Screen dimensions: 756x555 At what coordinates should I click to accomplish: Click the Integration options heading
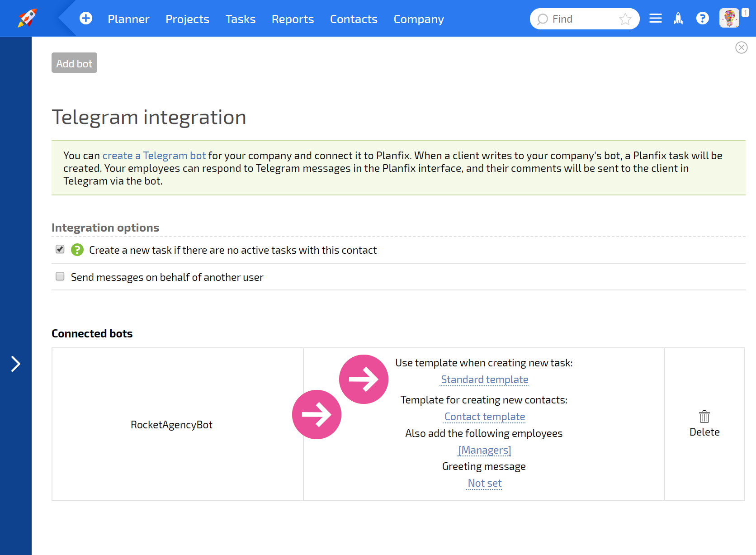click(x=105, y=228)
